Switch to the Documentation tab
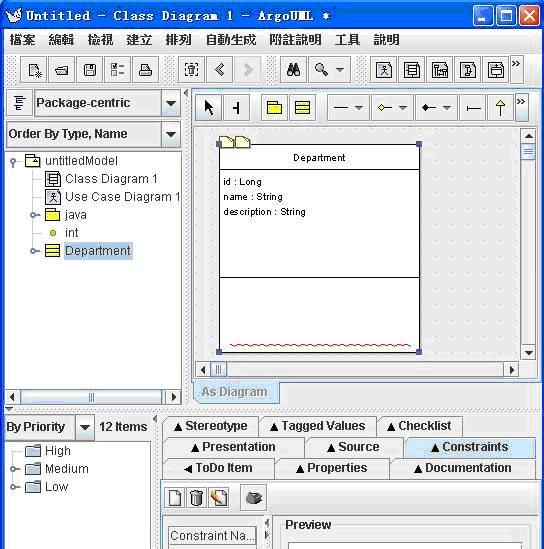Screen dimensions: 544x549 coord(463,468)
